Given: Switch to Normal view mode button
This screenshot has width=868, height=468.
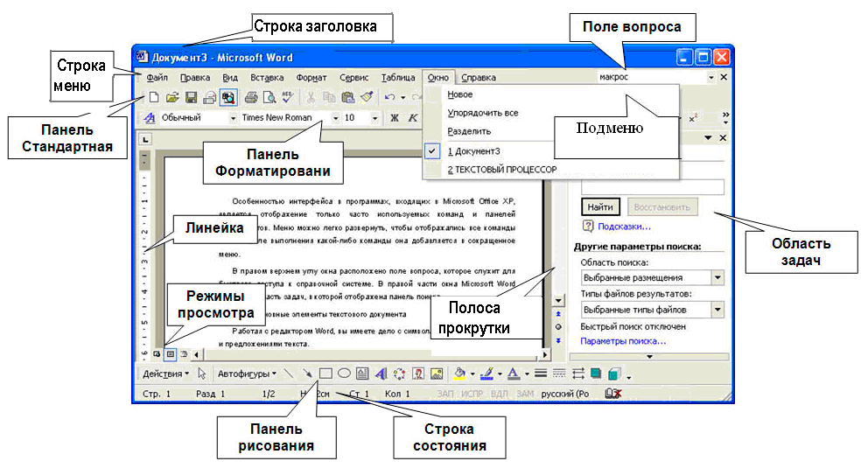Looking at the screenshot, I should [x=157, y=354].
